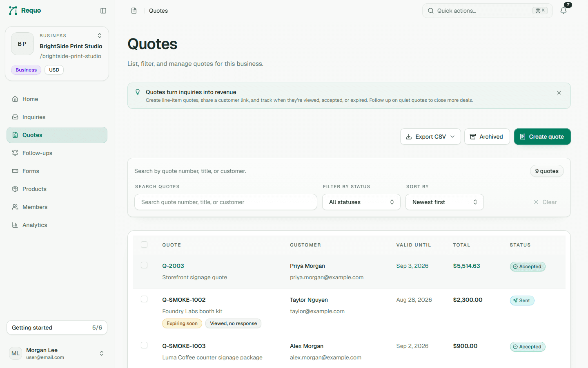This screenshot has width=588, height=368.
Task: Click the Products box icon
Action: [x=15, y=189]
